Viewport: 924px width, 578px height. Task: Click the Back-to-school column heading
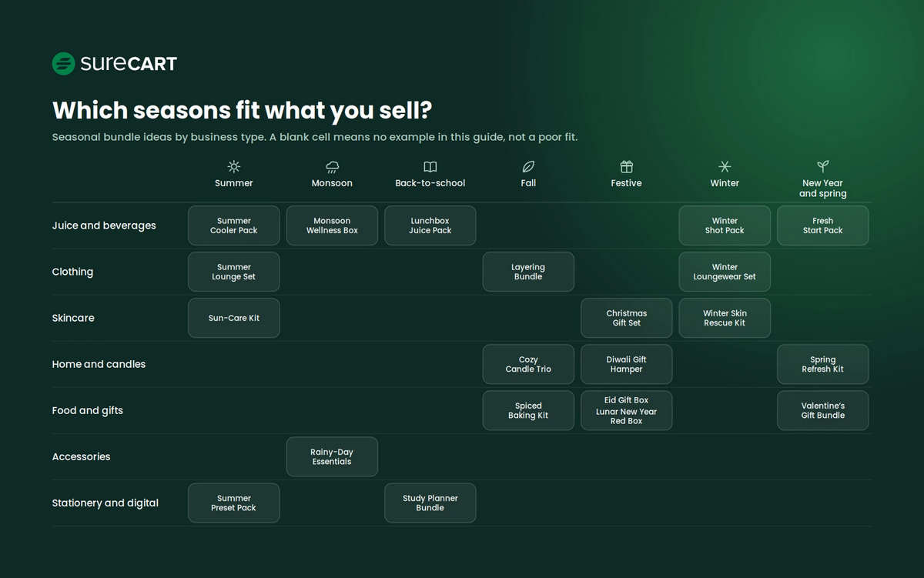430,183
